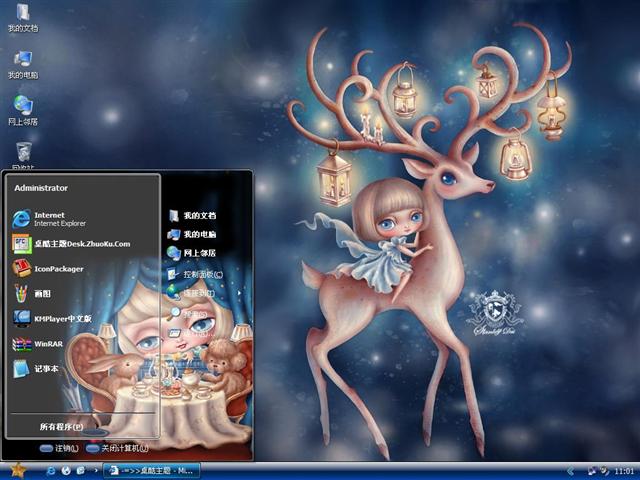Click the 关闭计算机 (Shut Down) button
The image size is (640, 480).
(117, 448)
